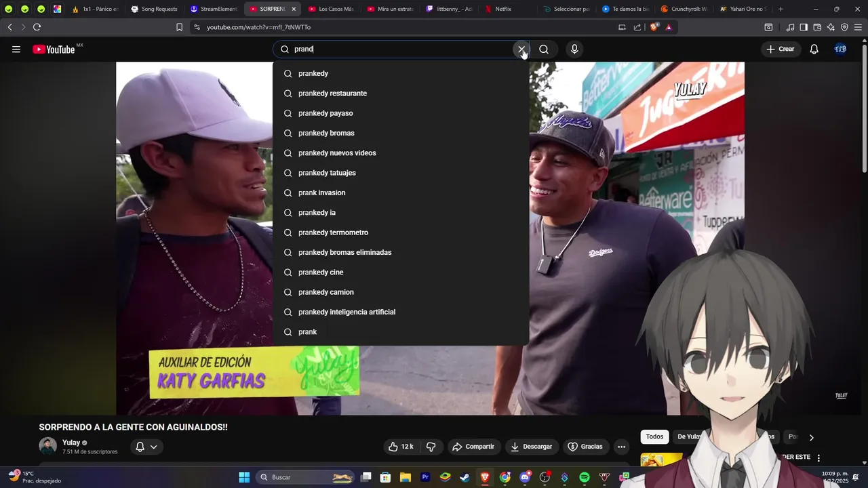The image size is (868, 488).
Task: Select the Todos filter chip
Action: tap(654, 437)
